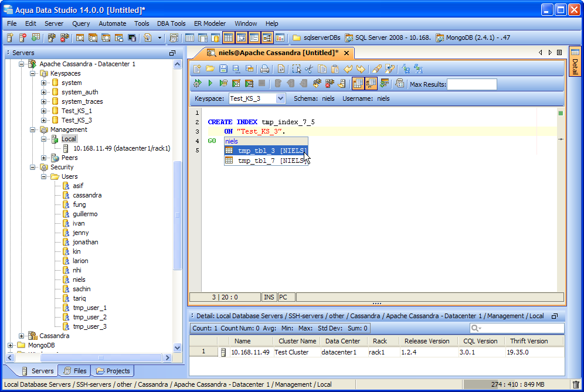
Task: Toggle the fourth highlighted diagram view button in main toolbar
Action: pyautogui.click(x=267, y=38)
